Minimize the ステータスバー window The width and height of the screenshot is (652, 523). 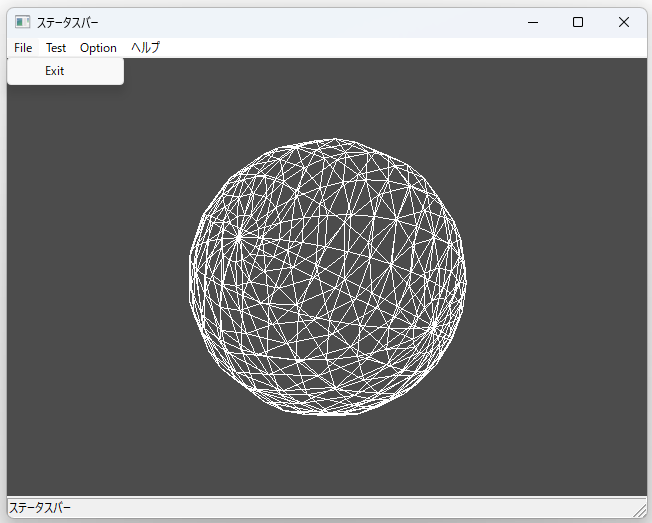(x=533, y=22)
